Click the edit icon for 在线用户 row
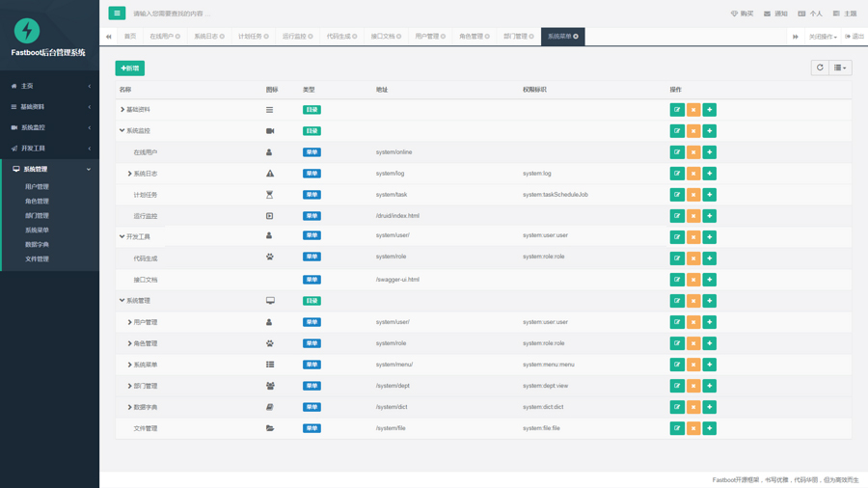 (x=677, y=152)
